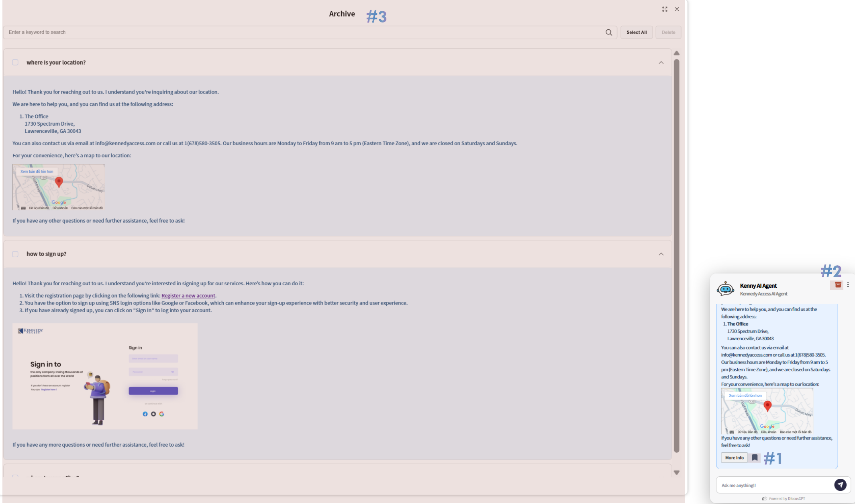Open the three-dot chat options menu

848,285
